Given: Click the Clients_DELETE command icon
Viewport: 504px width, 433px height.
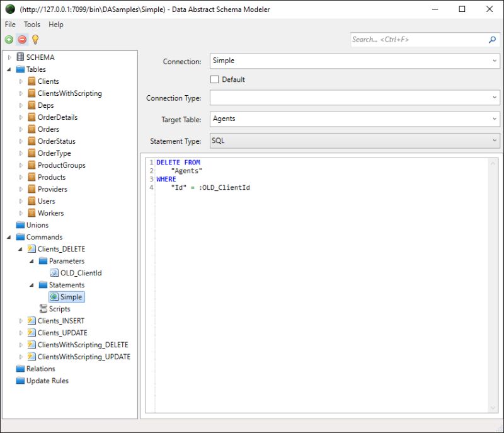Looking at the screenshot, I should (33, 248).
